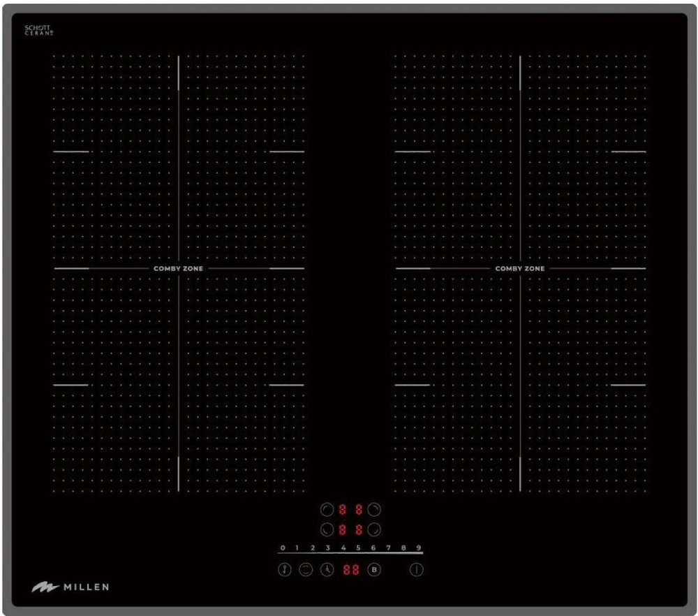Screen dimensions: 698x616
Task: Set the power slider to level 0
Action: [x=283, y=548]
